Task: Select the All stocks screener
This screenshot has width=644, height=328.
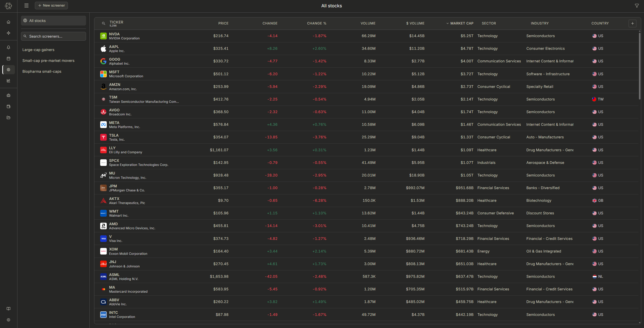Action: coord(53,21)
